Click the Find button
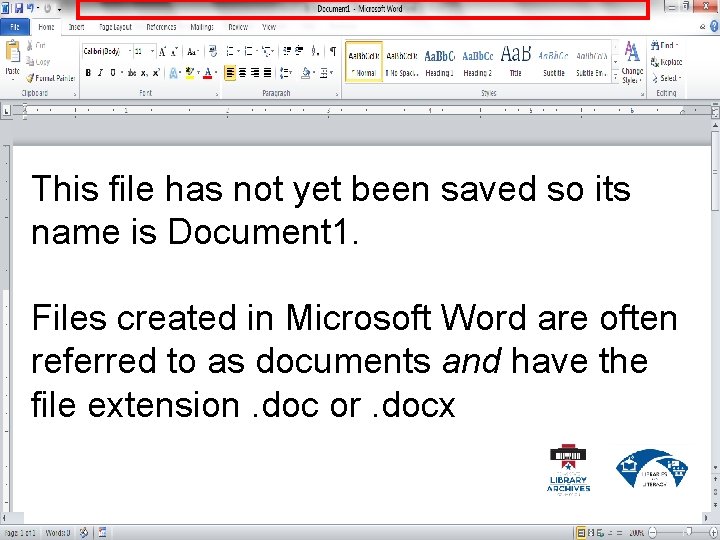 pos(664,45)
